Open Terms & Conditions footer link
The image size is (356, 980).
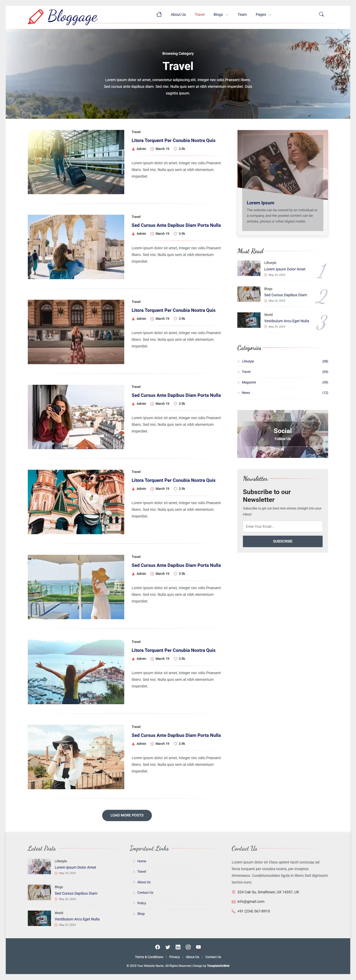(149, 957)
